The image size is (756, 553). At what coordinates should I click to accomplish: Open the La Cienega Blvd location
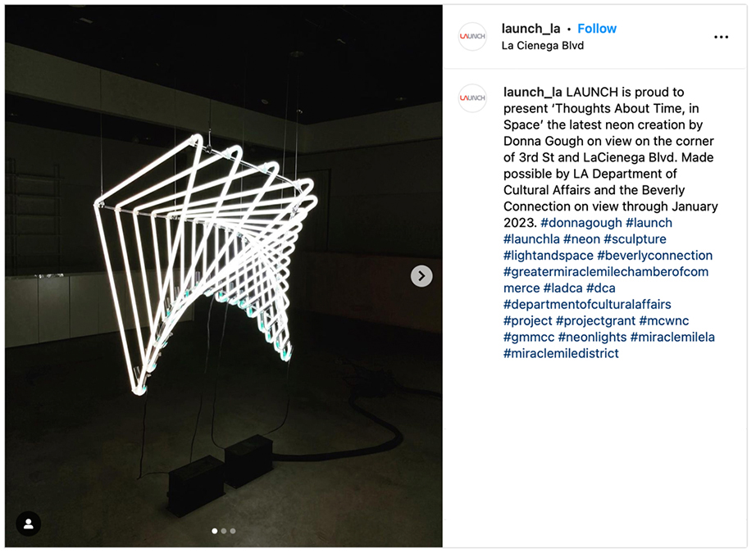click(543, 45)
